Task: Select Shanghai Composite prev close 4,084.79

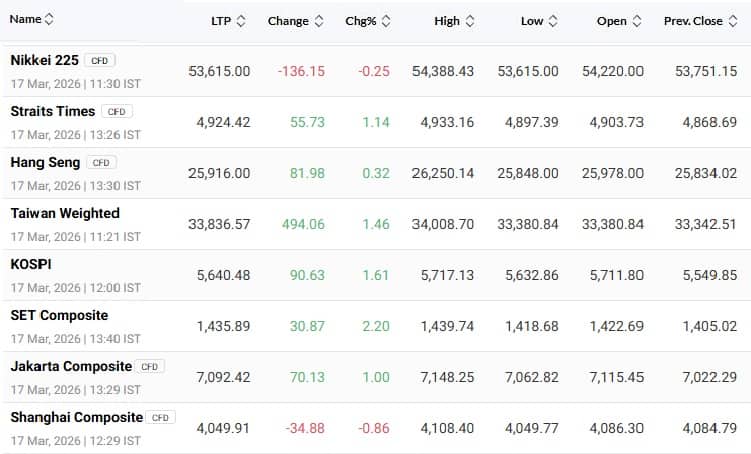Action: click(x=710, y=428)
